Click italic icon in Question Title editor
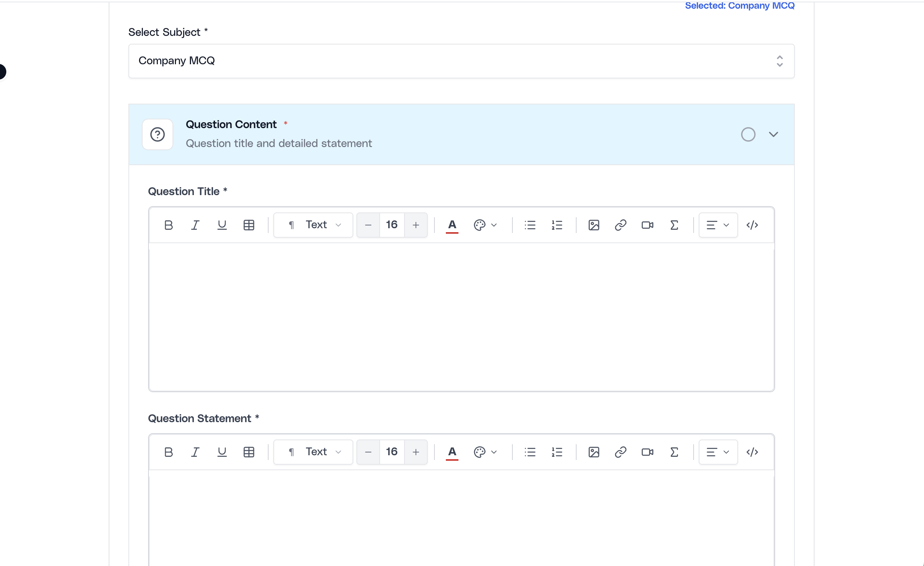The width and height of the screenshot is (924, 566). (x=195, y=225)
